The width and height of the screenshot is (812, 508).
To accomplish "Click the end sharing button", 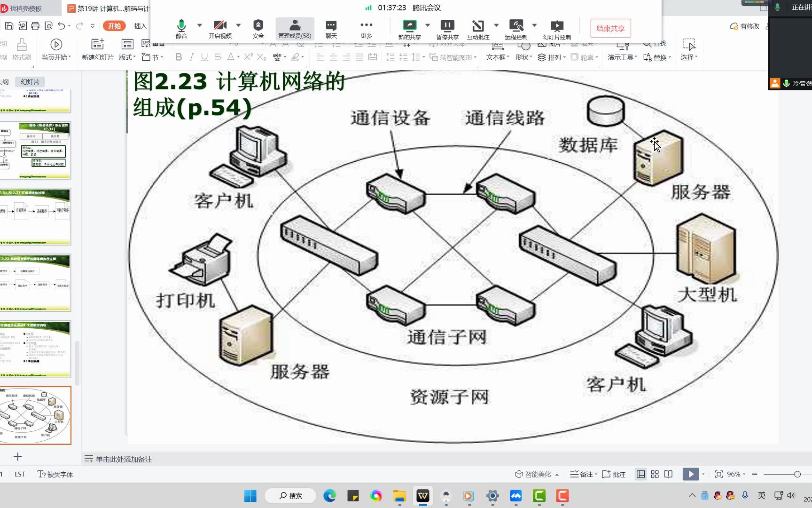I will [610, 28].
